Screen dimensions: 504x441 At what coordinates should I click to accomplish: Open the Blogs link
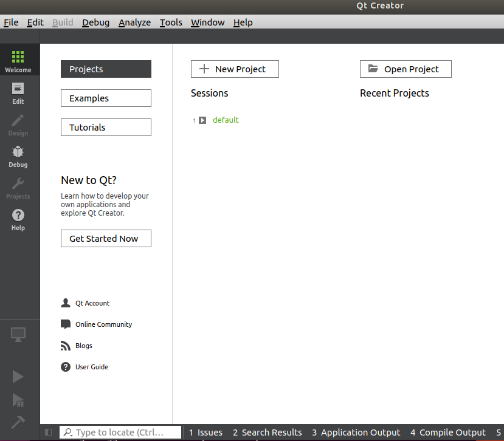point(84,346)
